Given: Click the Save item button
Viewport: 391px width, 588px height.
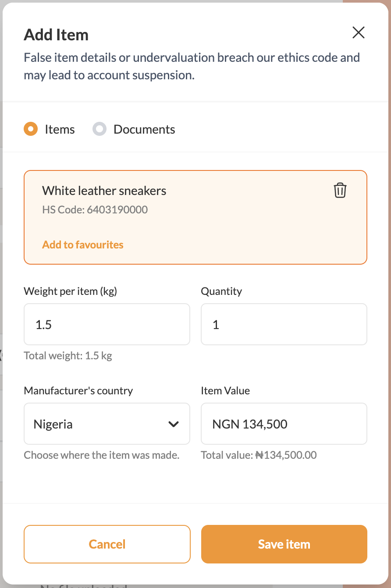Looking at the screenshot, I should coord(284,544).
